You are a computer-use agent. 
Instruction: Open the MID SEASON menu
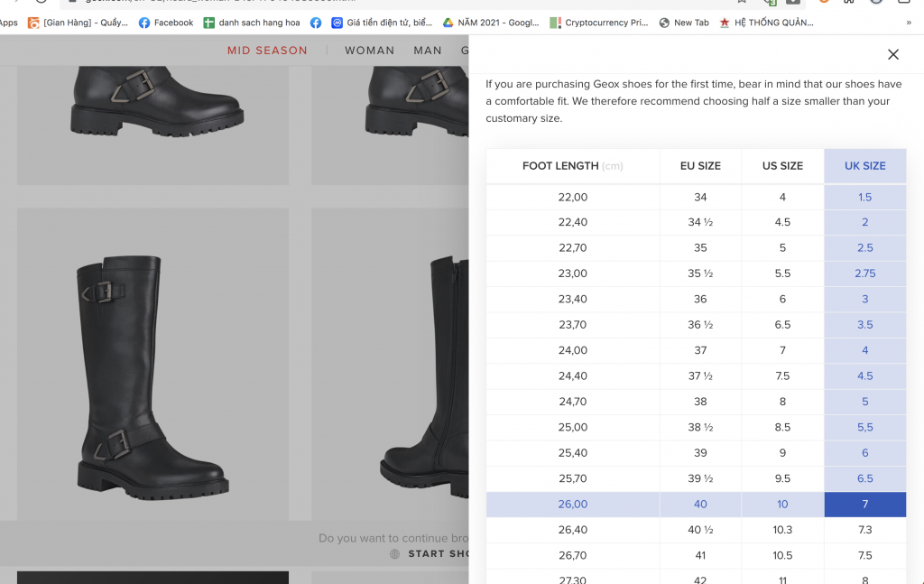267,51
